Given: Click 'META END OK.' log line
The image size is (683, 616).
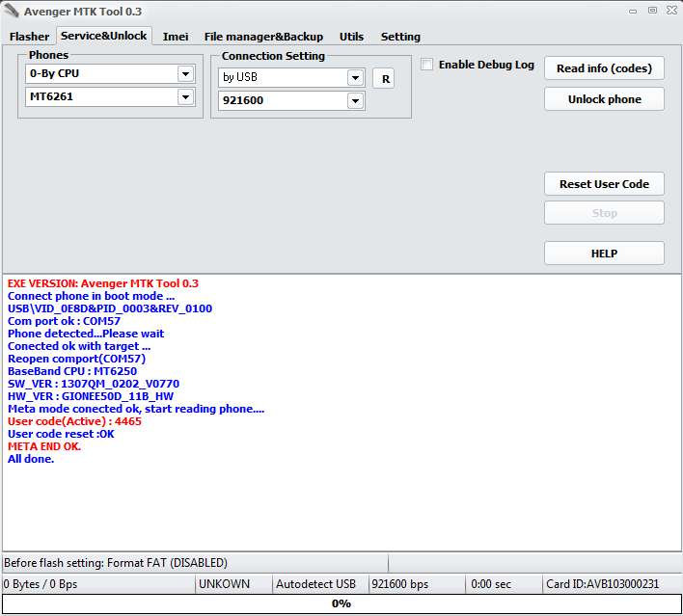Looking at the screenshot, I should [x=44, y=446].
